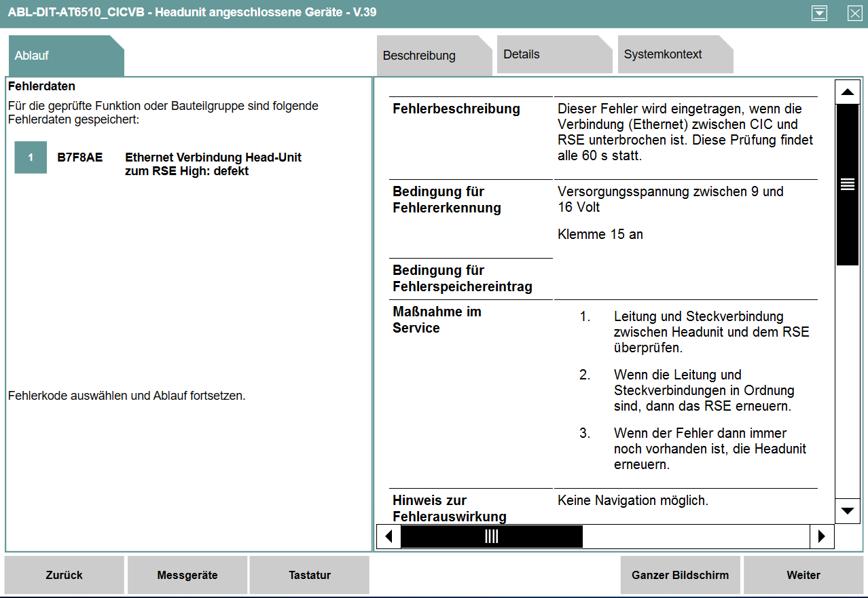Continue with the Weiter button
The width and height of the screenshot is (868, 598).
click(x=803, y=575)
